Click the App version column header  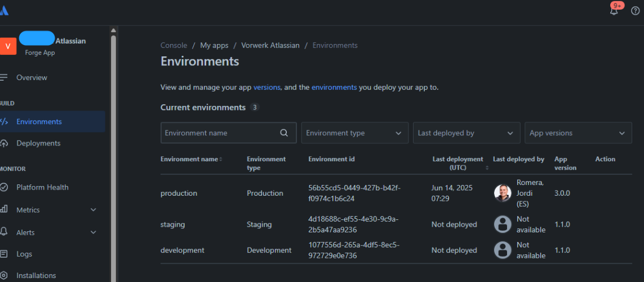[566, 163]
